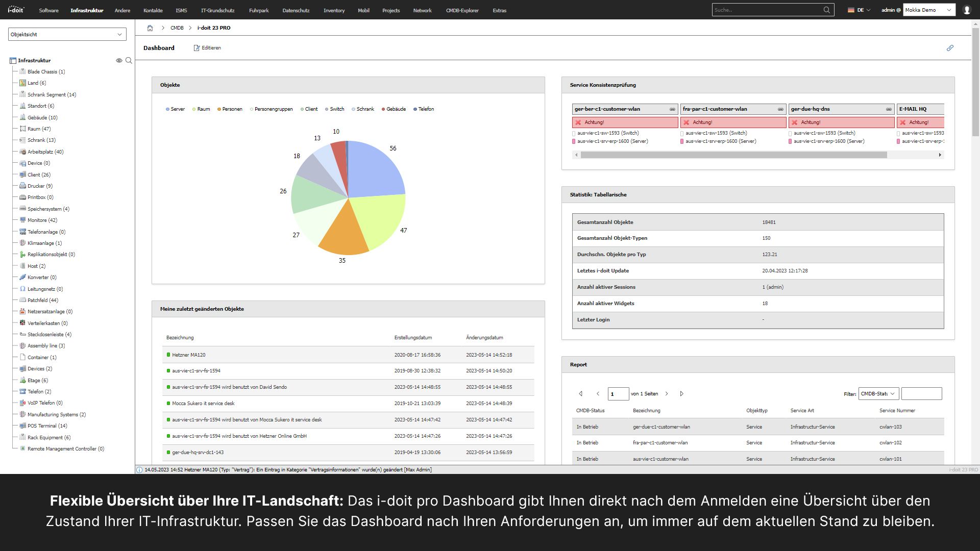Toggle the Server legend entry in the pie chart
The width and height of the screenshot is (980, 551).
(175, 109)
